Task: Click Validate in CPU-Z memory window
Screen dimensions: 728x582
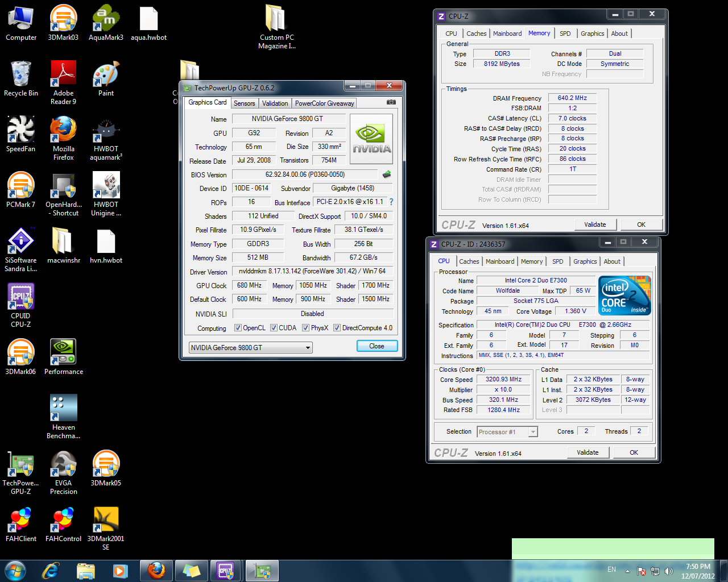Action: tap(595, 225)
